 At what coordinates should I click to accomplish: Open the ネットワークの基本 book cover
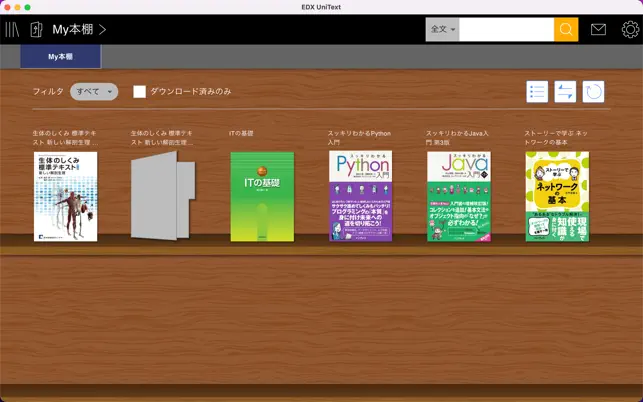(x=557, y=196)
